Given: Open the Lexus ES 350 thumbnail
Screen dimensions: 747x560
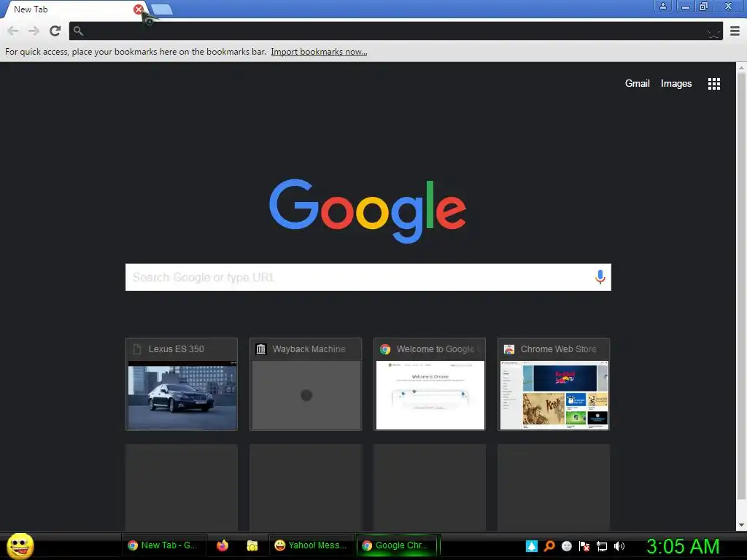Looking at the screenshot, I should coord(182,395).
